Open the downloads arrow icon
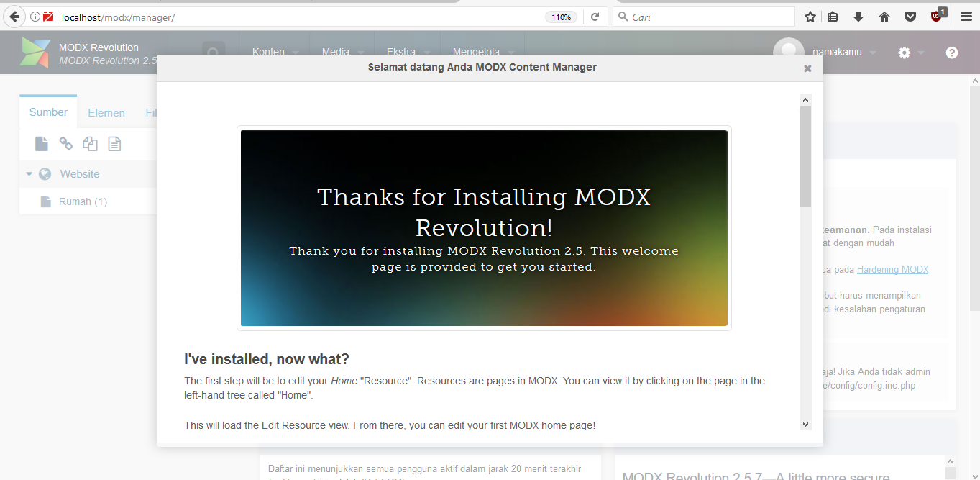Screen dimensions: 980x480 pos(858,17)
